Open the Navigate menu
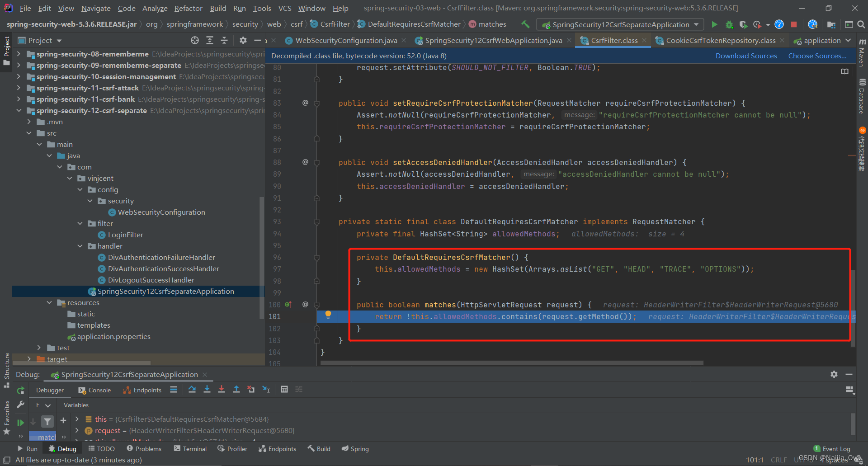Image resolution: width=868 pixels, height=466 pixels. 96,8
